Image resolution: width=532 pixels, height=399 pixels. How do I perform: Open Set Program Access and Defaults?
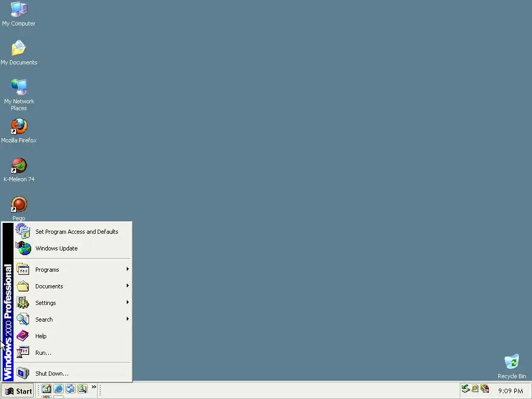(73, 232)
